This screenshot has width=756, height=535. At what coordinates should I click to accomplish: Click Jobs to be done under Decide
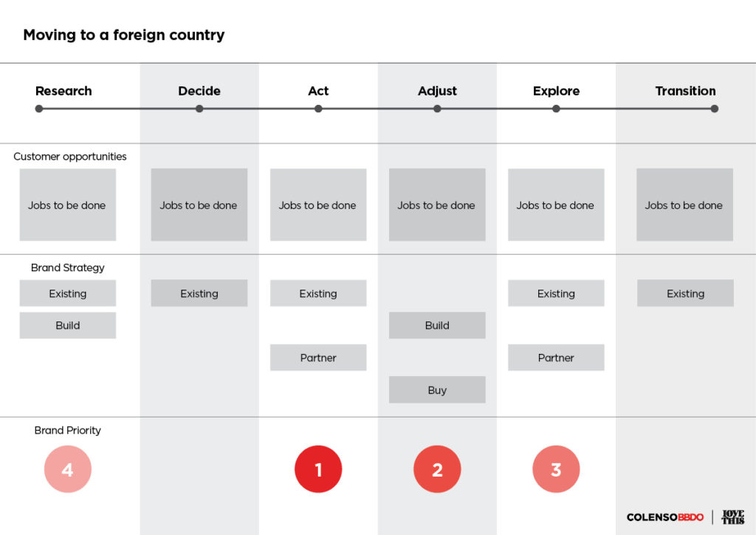(199, 205)
